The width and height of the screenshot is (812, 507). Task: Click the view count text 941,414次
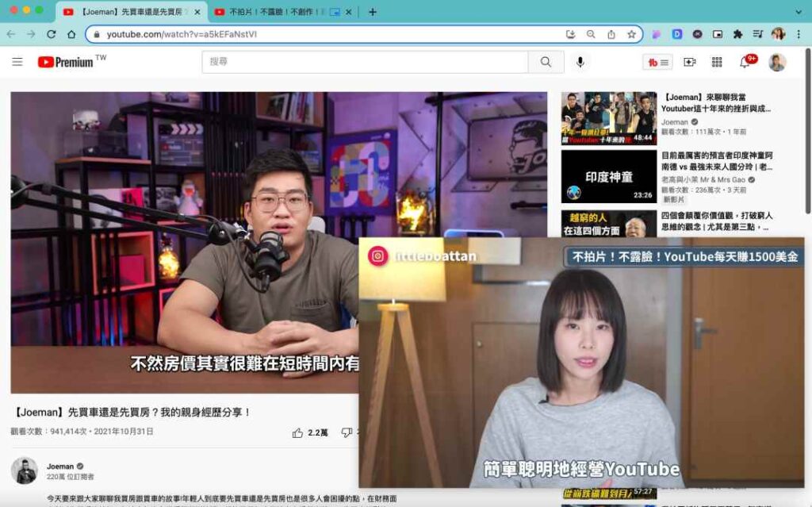click(68, 432)
